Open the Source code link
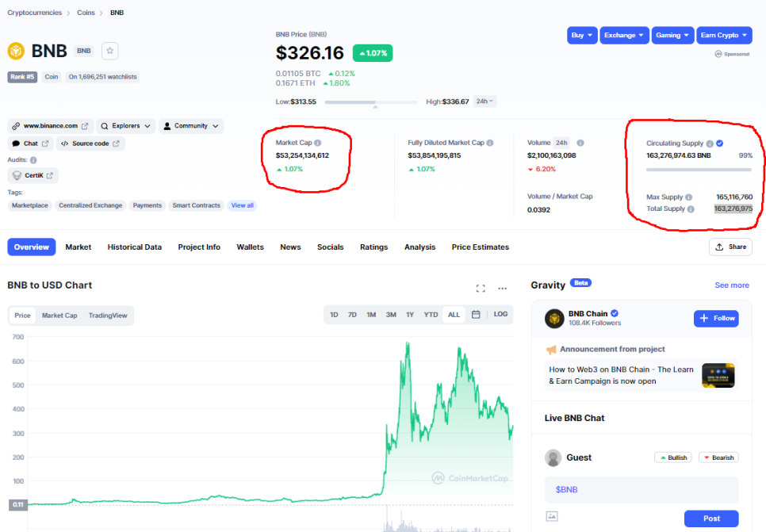The image size is (766, 532). (x=90, y=144)
